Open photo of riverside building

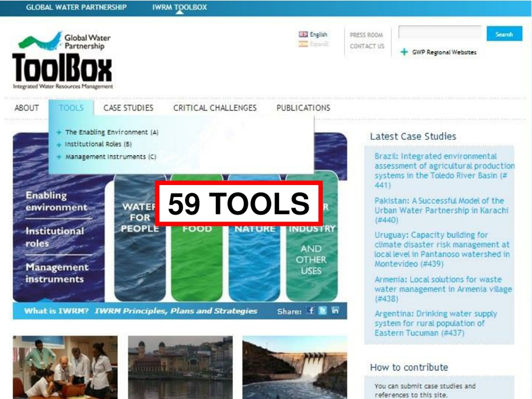180,367
